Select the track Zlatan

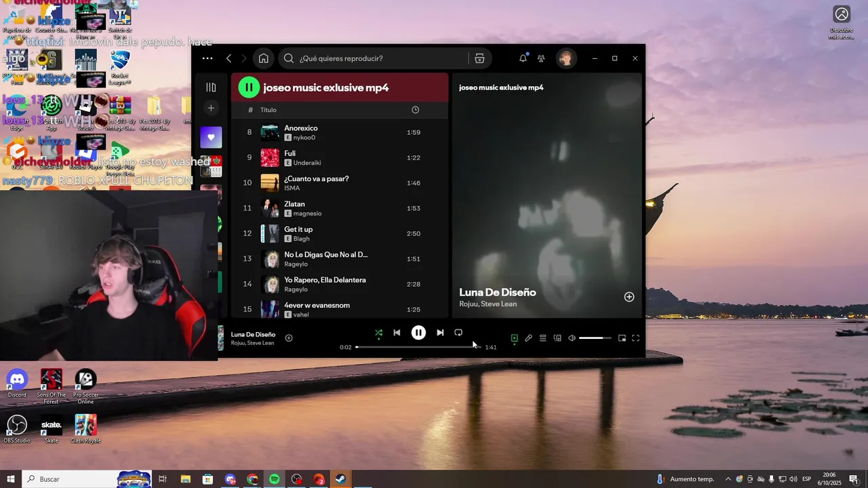point(340,208)
